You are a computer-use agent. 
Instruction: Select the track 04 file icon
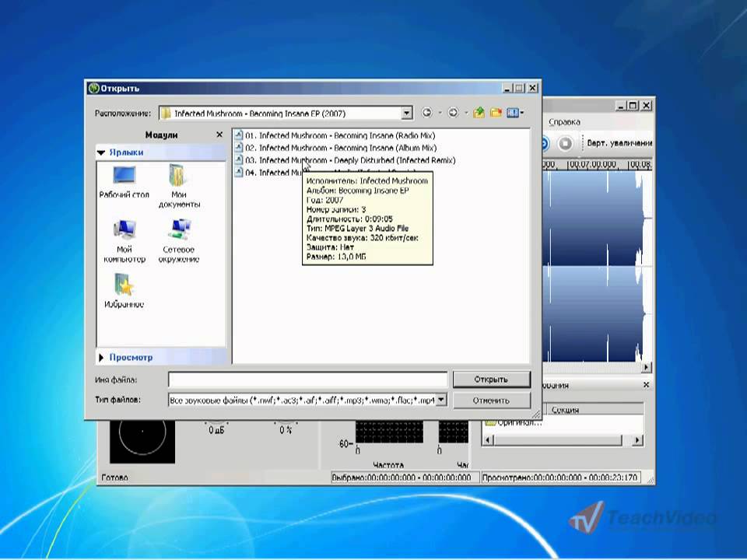(239, 173)
